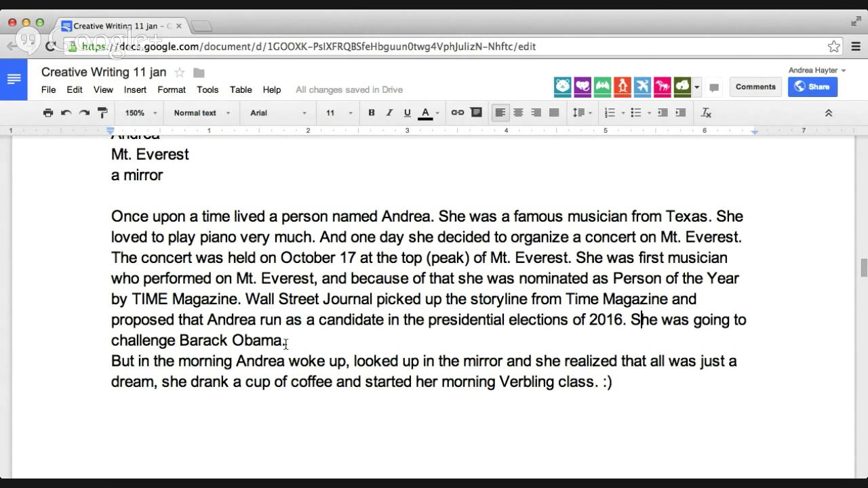The width and height of the screenshot is (868, 488).
Task: Click the teal bear collaborator avatar
Action: [x=562, y=86]
